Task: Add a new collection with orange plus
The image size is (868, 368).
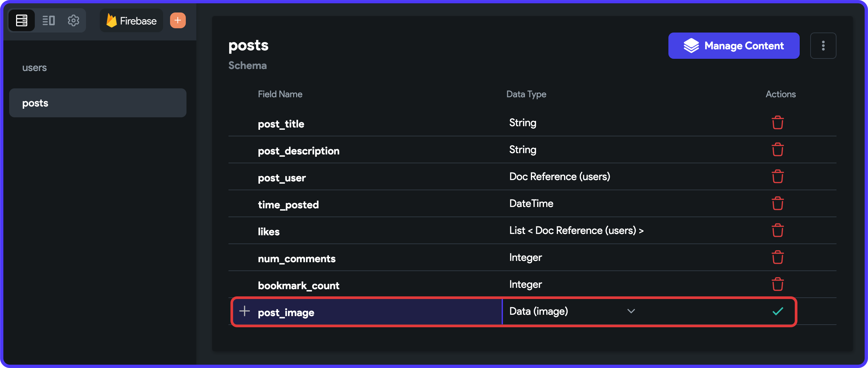Action: pyautogui.click(x=178, y=21)
